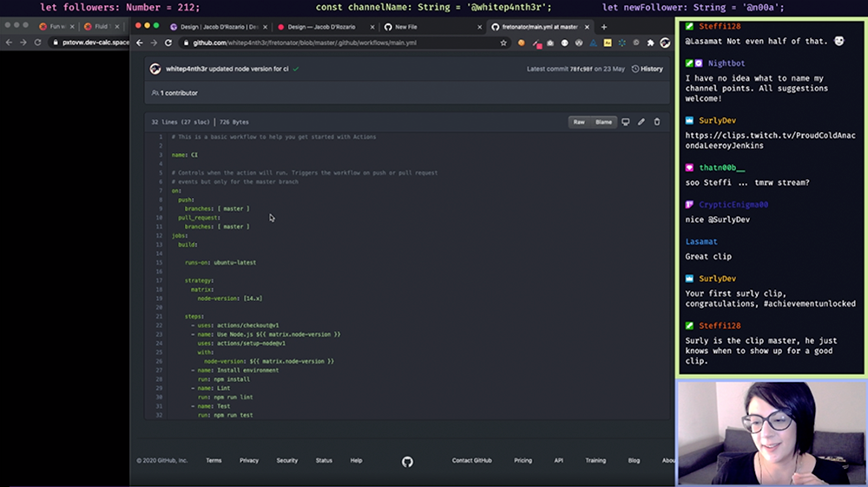Click 'run: npm run test' line
The image size is (868, 487).
tap(226, 415)
